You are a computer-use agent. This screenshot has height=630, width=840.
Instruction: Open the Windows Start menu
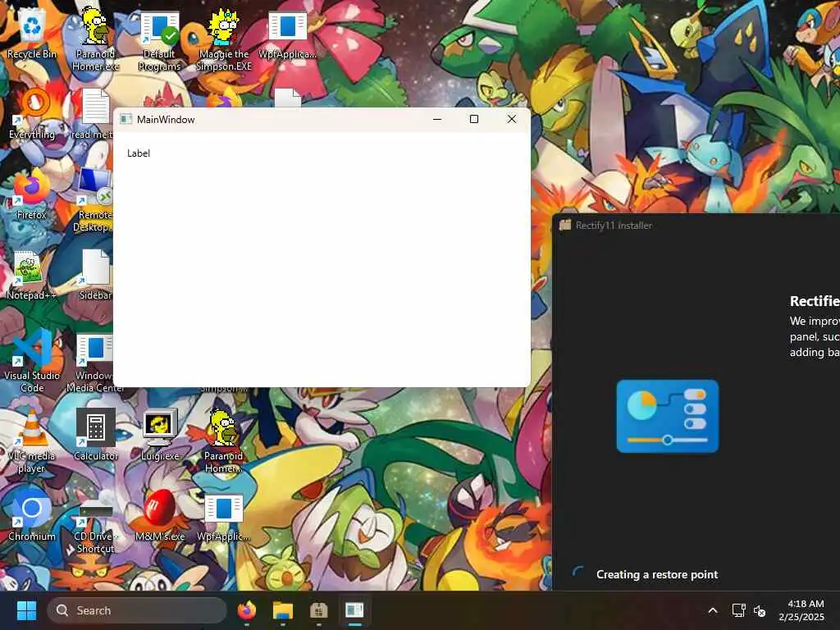pos(26,610)
